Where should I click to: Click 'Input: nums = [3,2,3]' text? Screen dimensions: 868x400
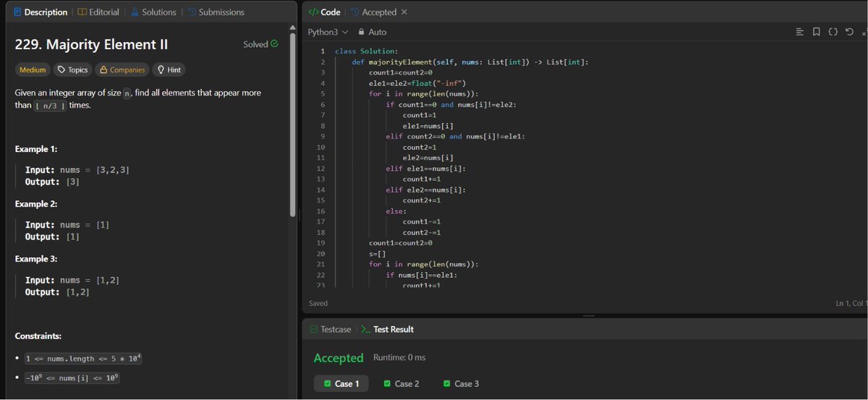click(x=77, y=170)
